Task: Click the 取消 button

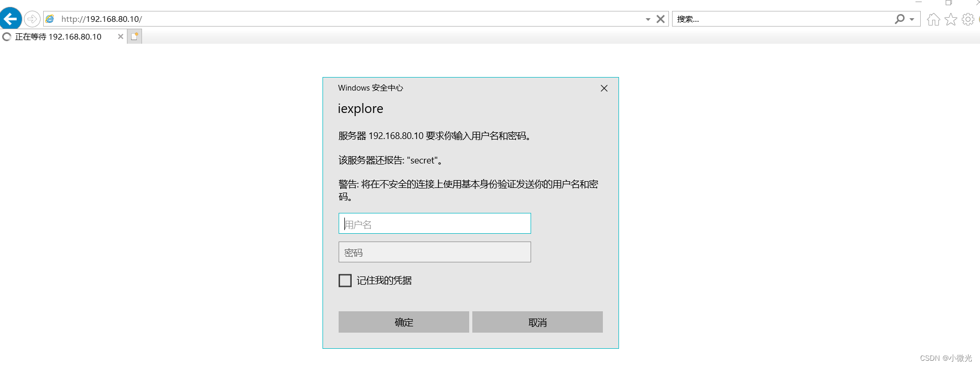Action: [x=537, y=322]
